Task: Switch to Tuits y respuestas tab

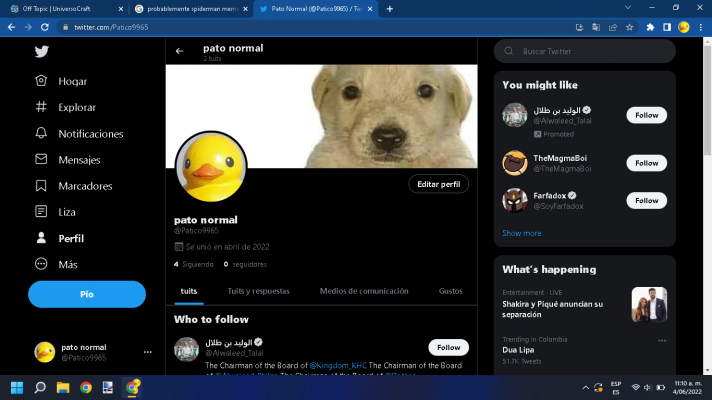Action: (x=258, y=291)
